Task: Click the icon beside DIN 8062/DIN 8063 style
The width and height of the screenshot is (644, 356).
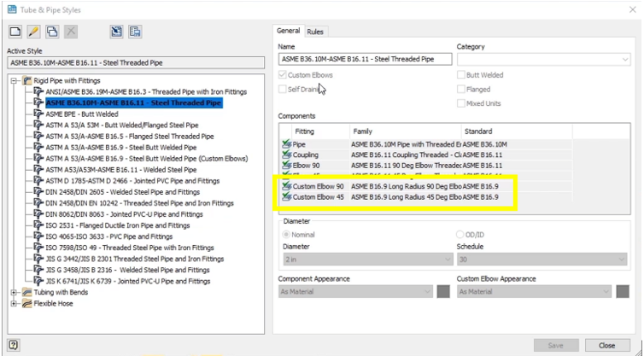Action: 38,214
